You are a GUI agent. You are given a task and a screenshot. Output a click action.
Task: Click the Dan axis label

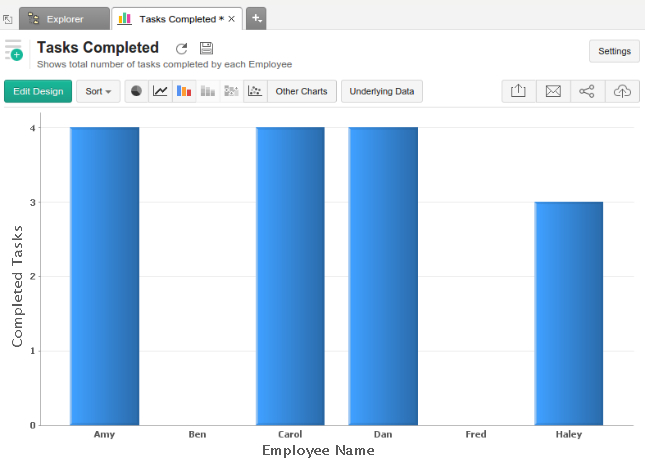coord(383,434)
